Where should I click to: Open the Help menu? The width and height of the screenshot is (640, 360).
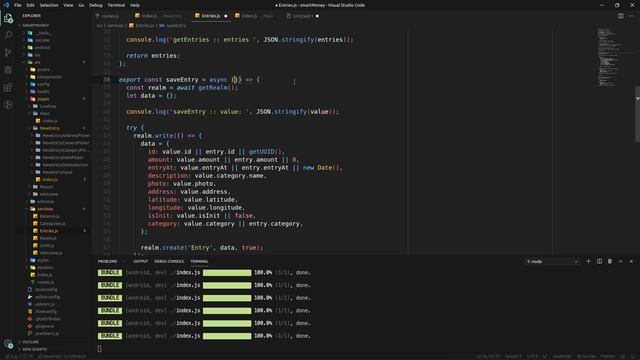coord(135,5)
